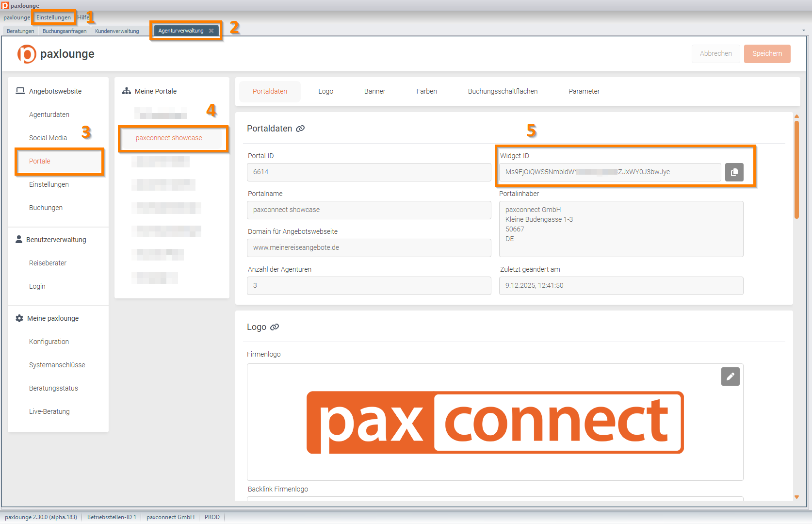Click status bar entry 'Betriebsstellen-ID 1'
Image resolution: width=812 pixels, height=524 pixels.
click(112, 517)
